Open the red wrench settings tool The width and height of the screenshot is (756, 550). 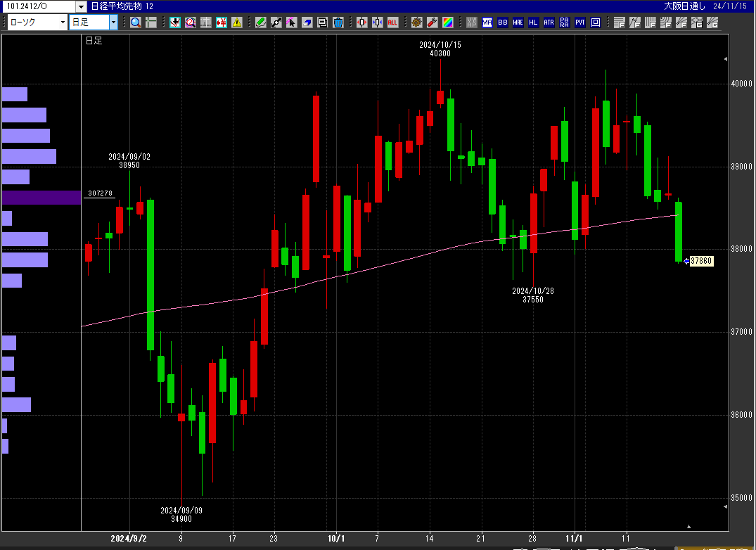pos(433,23)
